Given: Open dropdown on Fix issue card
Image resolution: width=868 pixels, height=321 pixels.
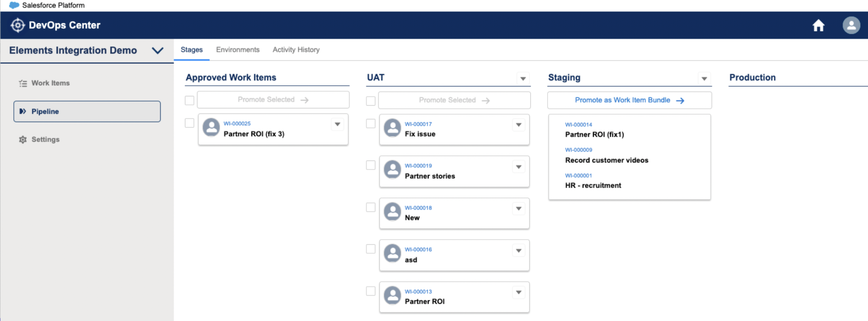Looking at the screenshot, I should pos(519,125).
